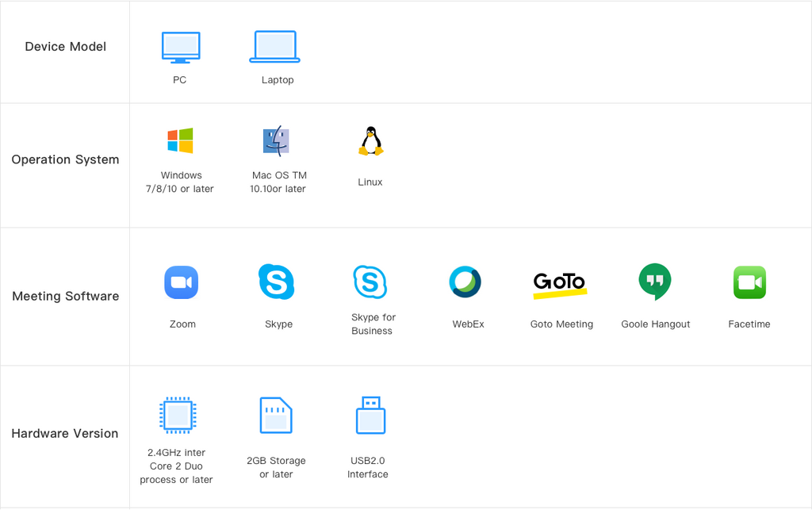Click the Windows logo icon

[x=180, y=141]
